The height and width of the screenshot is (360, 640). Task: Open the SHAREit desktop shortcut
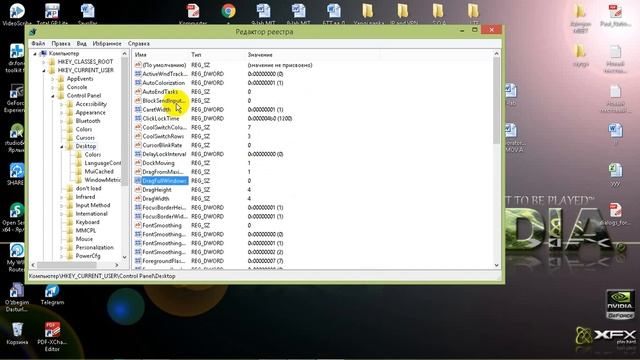(16, 174)
